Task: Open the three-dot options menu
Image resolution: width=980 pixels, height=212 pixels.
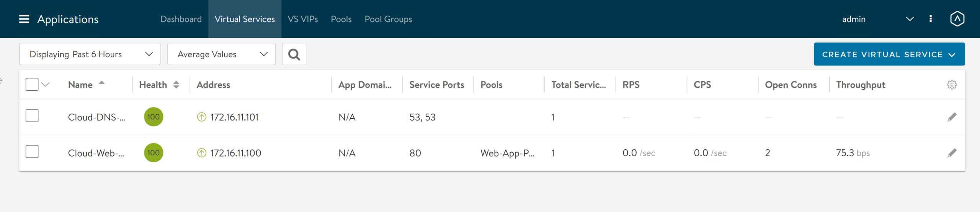Action: pos(931,19)
